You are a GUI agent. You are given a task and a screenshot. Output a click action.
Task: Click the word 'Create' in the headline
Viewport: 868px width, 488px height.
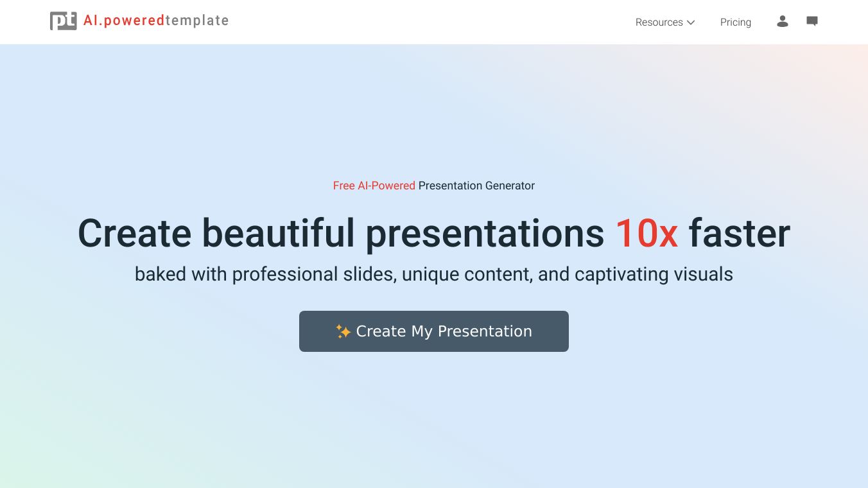point(135,233)
